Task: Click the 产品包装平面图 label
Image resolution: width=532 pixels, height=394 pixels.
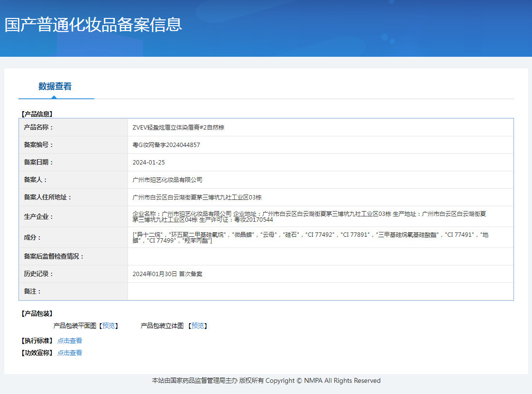Action: (x=75, y=326)
